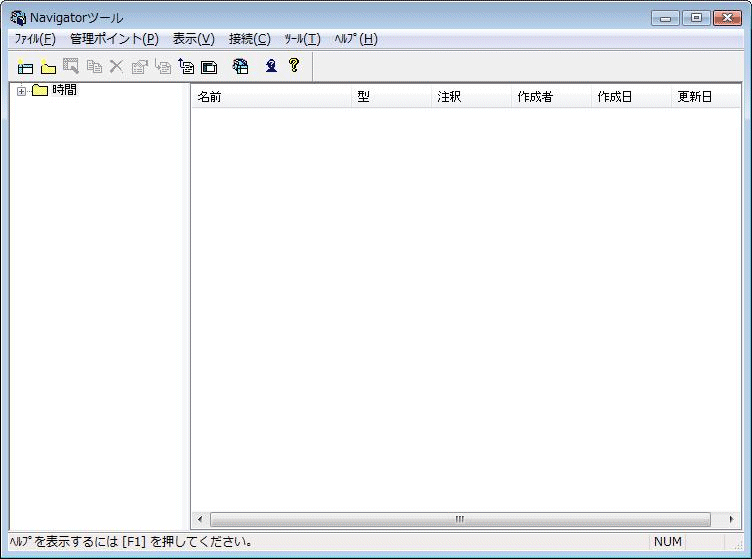Click the Navigator app icon in title bar

pyautogui.click(x=18, y=18)
